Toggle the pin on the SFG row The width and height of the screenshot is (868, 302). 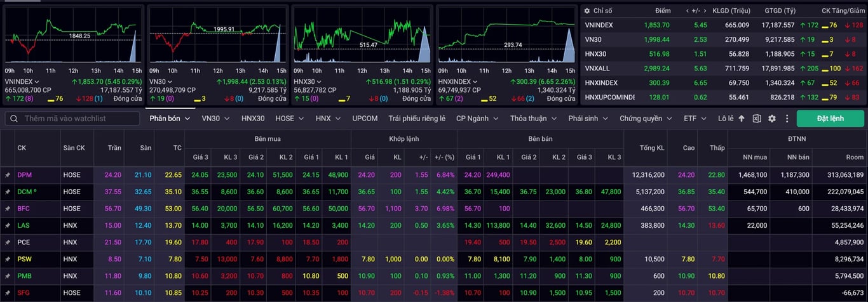8,292
